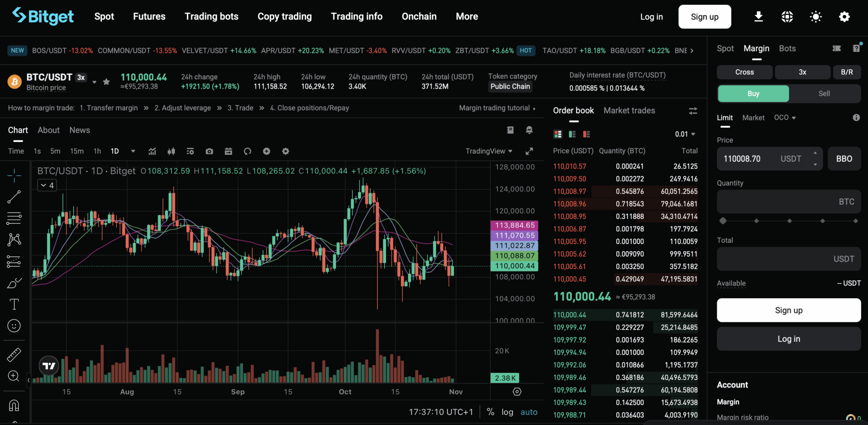Switch to the Market trades tab

629,110
